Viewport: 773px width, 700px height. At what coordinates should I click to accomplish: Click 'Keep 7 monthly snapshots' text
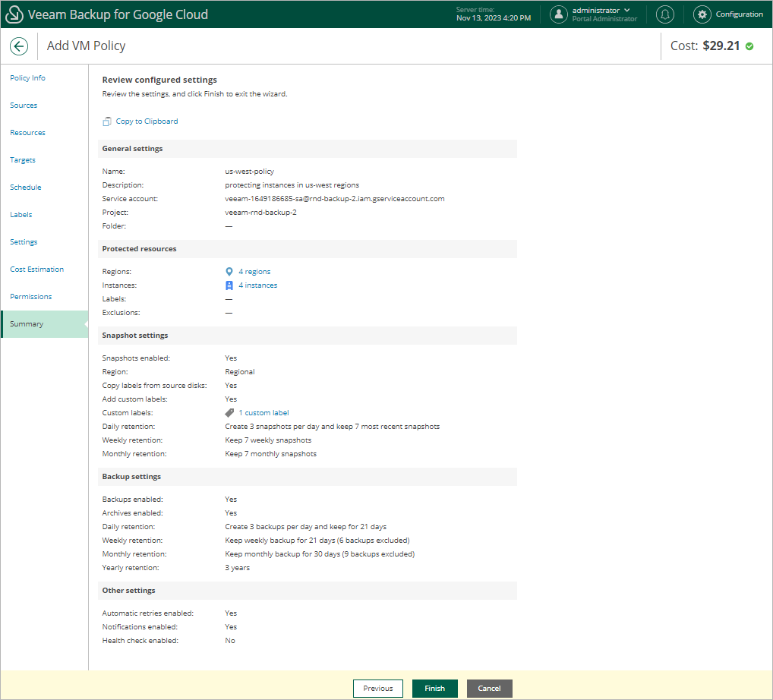[270, 454]
